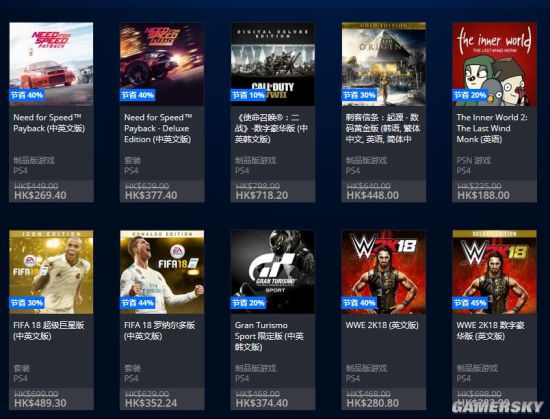
Task: Open Gran Turismo Sport cover image
Action: click(x=273, y=272)
